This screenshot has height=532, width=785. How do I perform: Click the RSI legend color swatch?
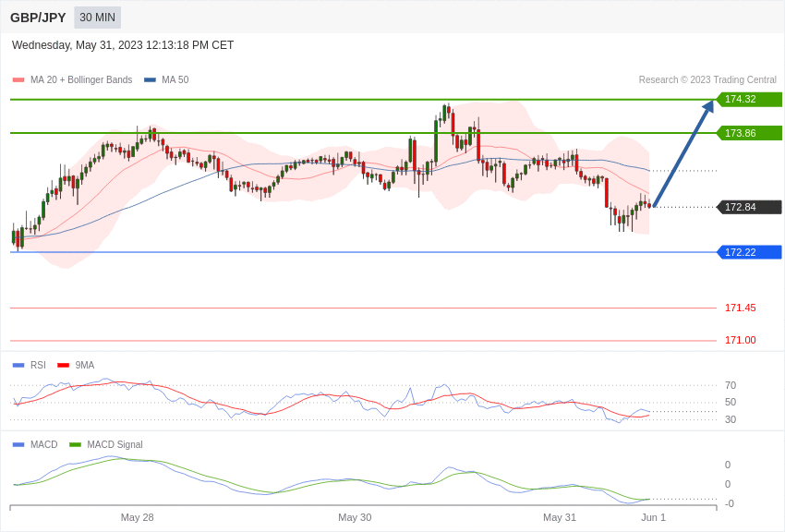pyautogui.click(x=18, y=366)
